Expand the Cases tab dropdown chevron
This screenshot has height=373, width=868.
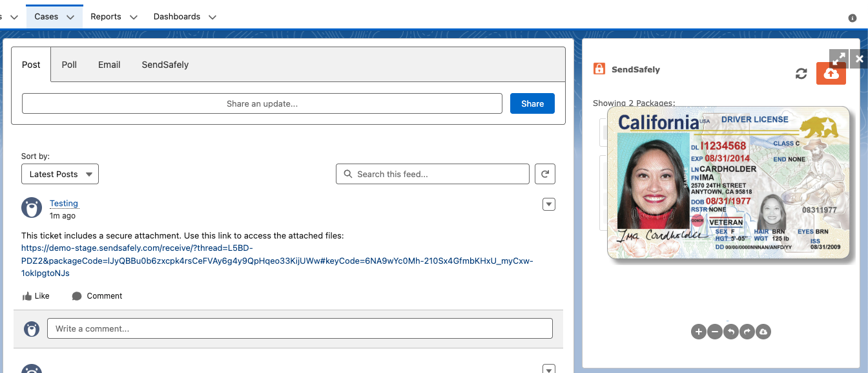(70, 17)
